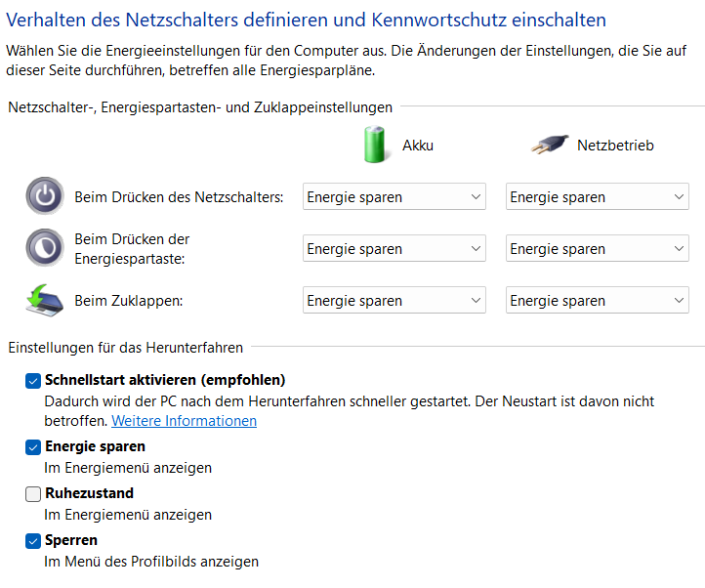Image resolution: width=705 pixels, height=588 pixels.
Task: Expand Netzbetrieb dropdown for Energiespartaste
Action: click(x=597, y=249)
